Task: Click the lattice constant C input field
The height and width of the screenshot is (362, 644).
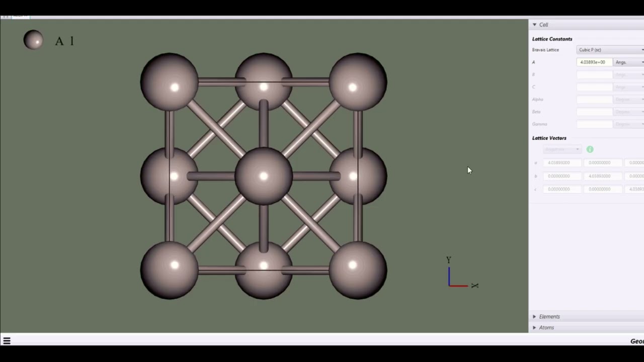Action: (x=594, y=87)
